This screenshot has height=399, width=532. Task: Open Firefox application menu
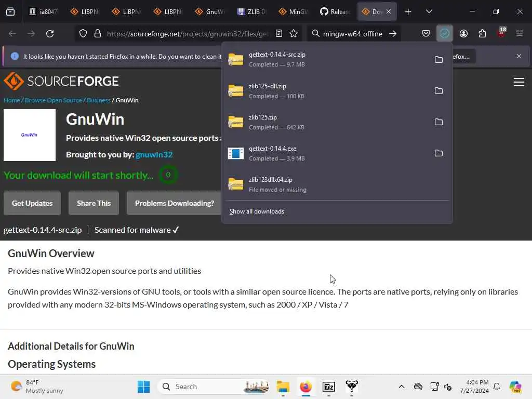coord(520,34)
